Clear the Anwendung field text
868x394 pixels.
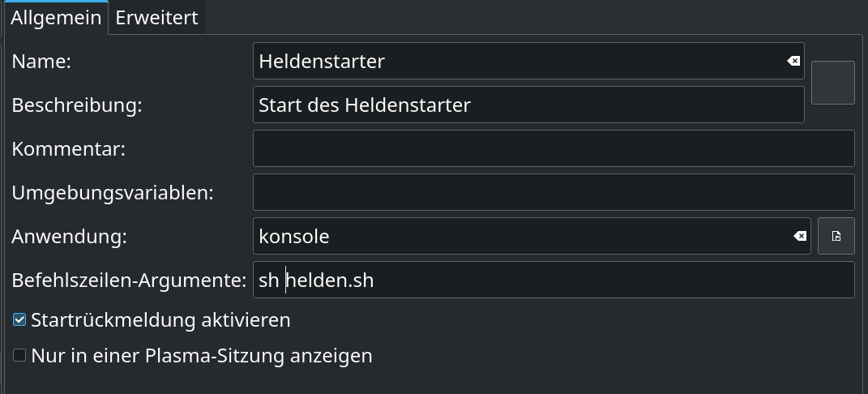point(799,236)
